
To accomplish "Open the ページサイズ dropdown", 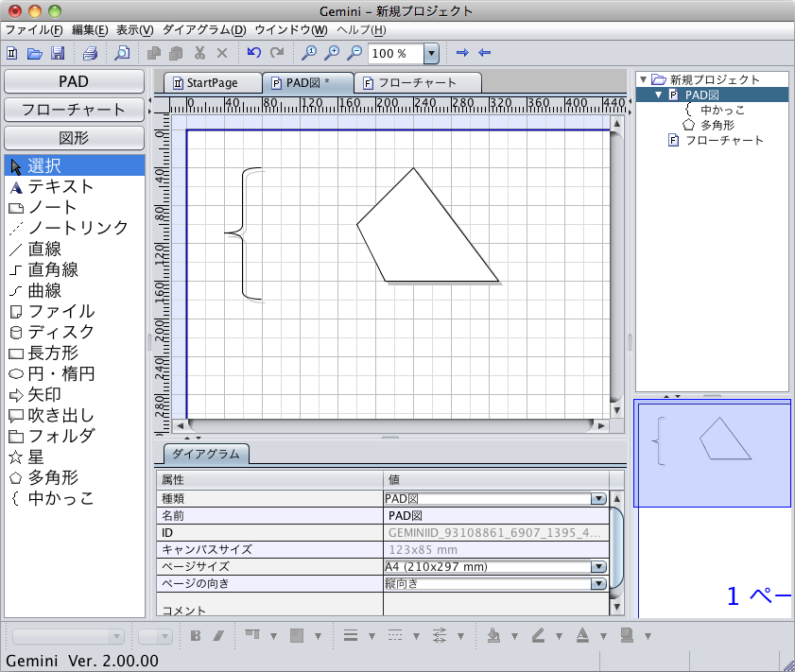I will tap(598, 566).
